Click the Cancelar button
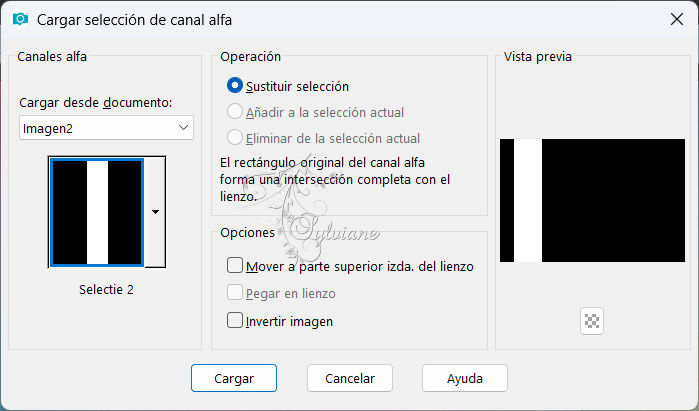This screenshot has height=411, width=699. pos(350,378)
